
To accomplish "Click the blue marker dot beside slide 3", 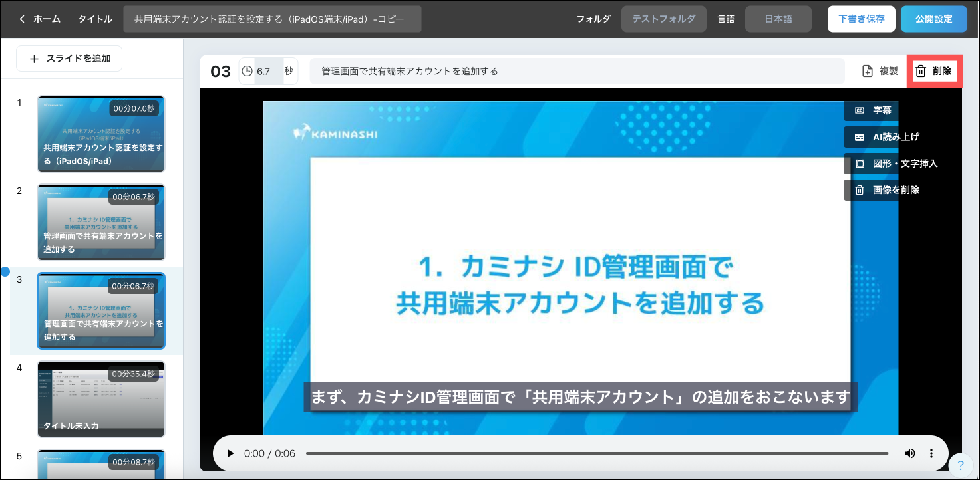I will point(5,271).
